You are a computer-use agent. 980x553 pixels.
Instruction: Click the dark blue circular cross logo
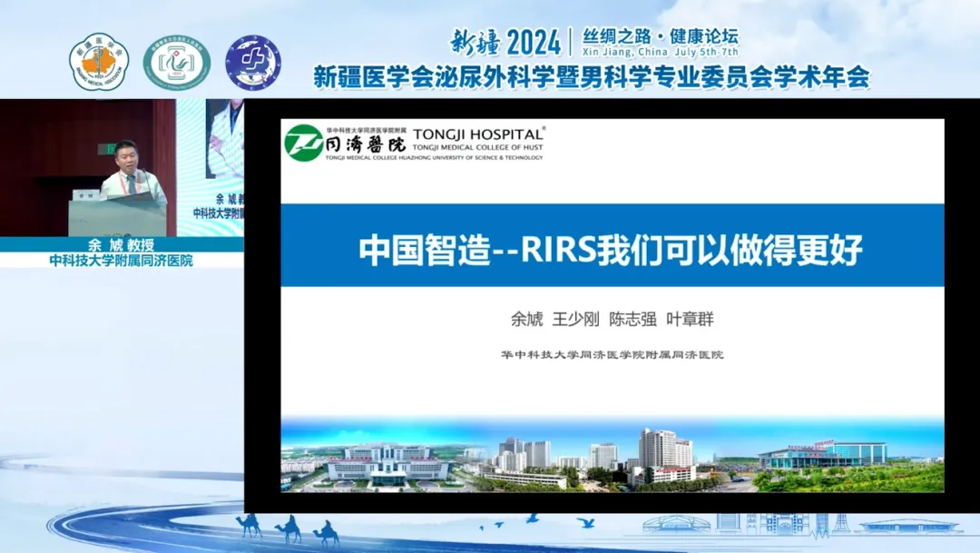click(252, 63)
